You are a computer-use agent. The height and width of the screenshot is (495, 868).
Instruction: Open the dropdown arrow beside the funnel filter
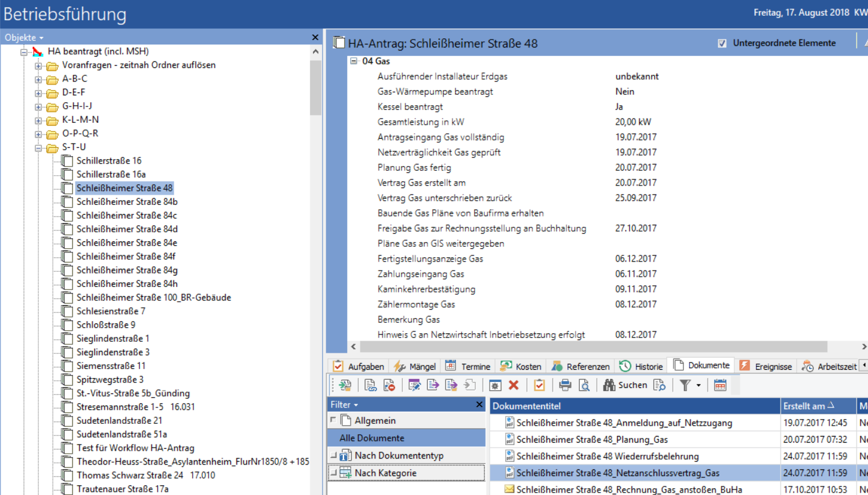pyautogui.click(x=698, y=386)
